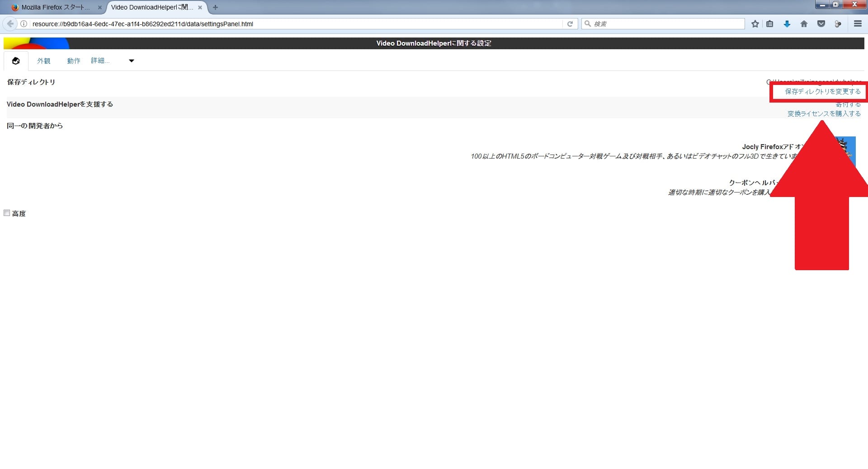Viewport: 868px width, 469px height.
Task: Bookmark this page with star icon
Action: point(755,24)
